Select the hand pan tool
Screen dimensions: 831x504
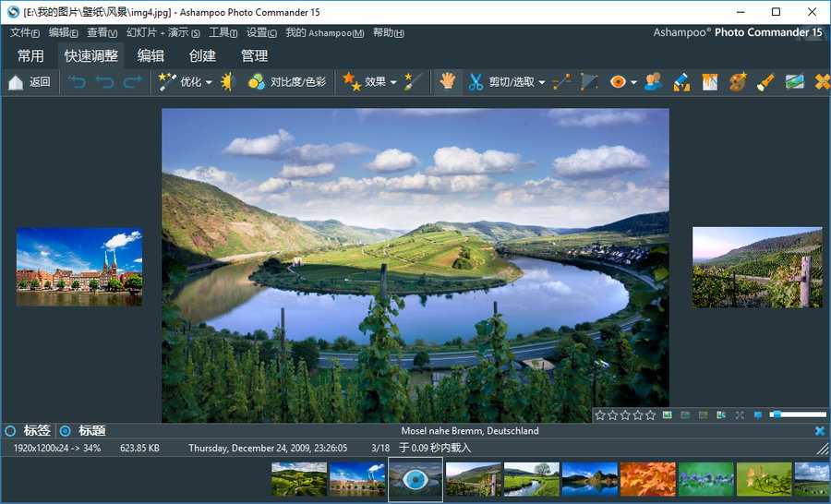point(448,82)
